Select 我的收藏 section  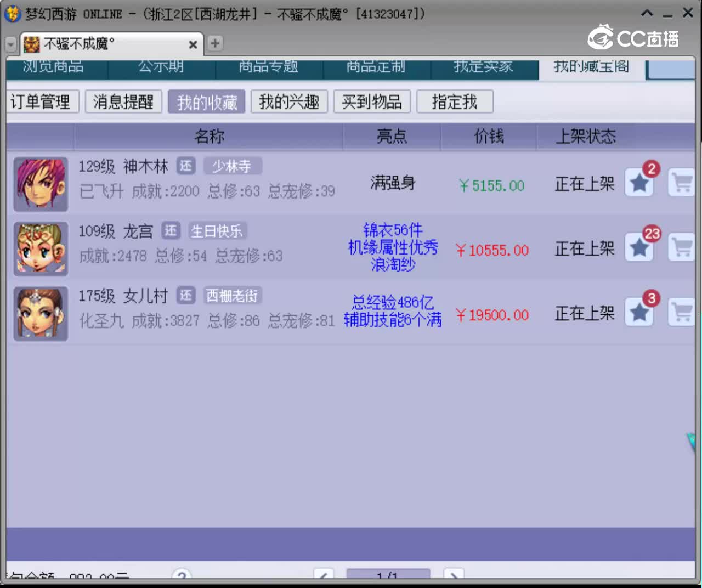(x=207, y=101)
